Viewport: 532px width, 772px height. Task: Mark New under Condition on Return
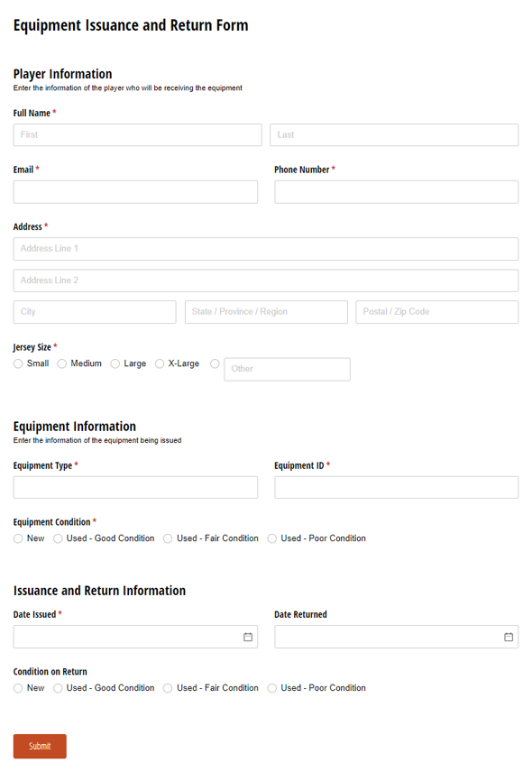[x=18, y=688]
